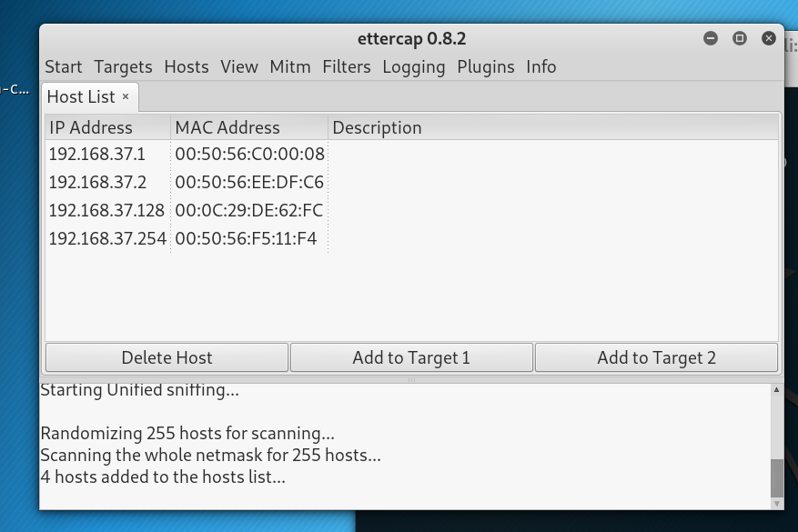
Task: Click log line '4 hosts added to the hosts list...'
Action: (x=163, y=477)
